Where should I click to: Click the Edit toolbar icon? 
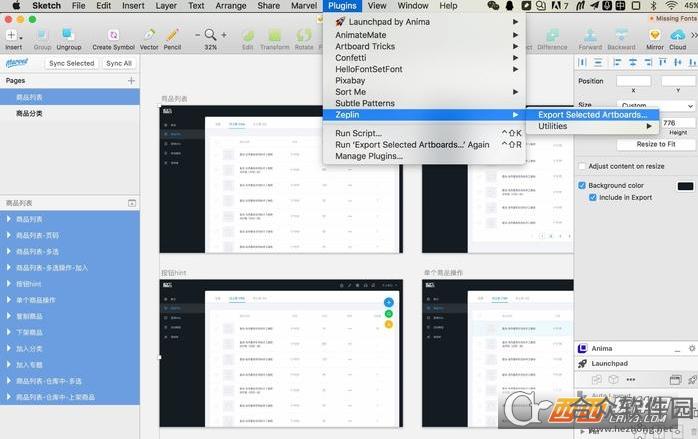[x=248, y=35]
